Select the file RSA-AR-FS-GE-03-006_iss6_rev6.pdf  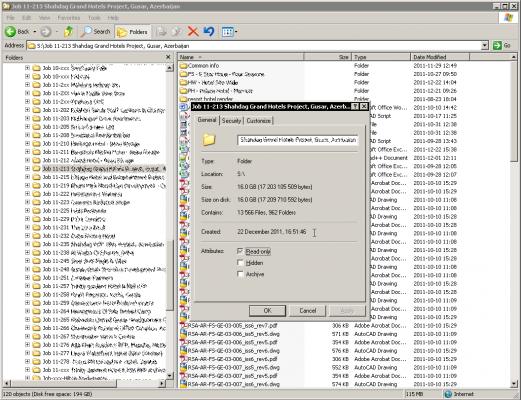coord(232,359)
